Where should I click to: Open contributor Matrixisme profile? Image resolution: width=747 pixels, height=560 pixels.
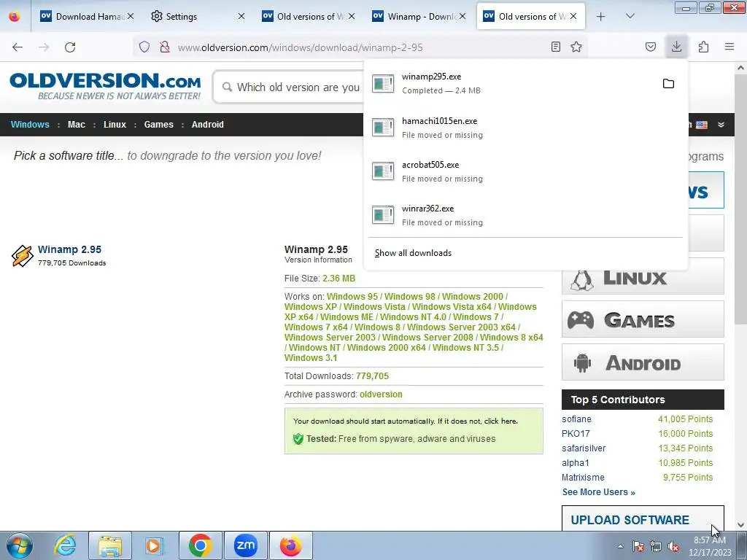point(583,478)
